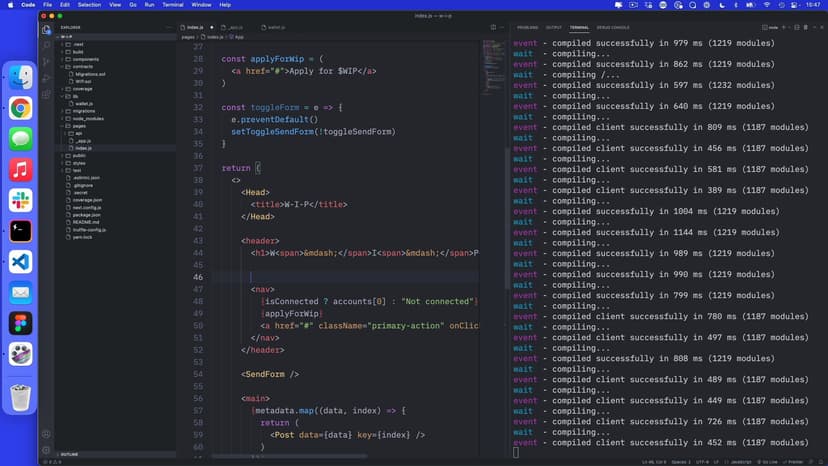The width and height of the screenshot is (828, 466).
Task: Collapse the contracts folder
Action: click(x=84, y=66)
